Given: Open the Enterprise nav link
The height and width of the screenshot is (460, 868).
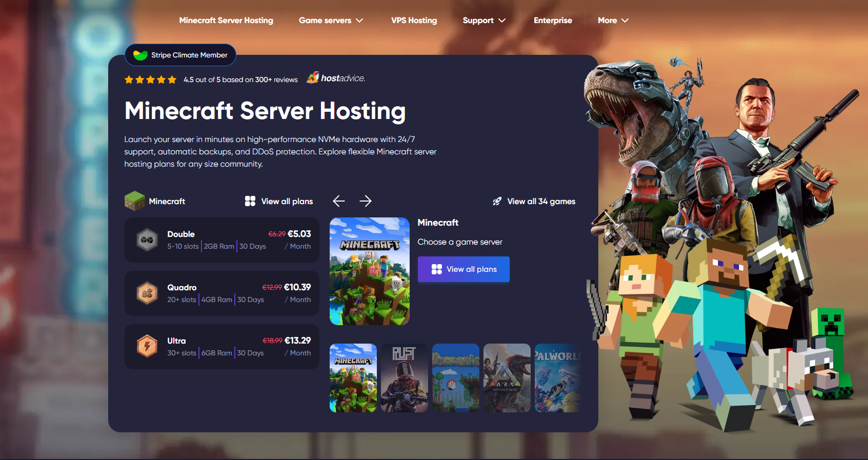Looking at the screenshot, I should [553, 21].
